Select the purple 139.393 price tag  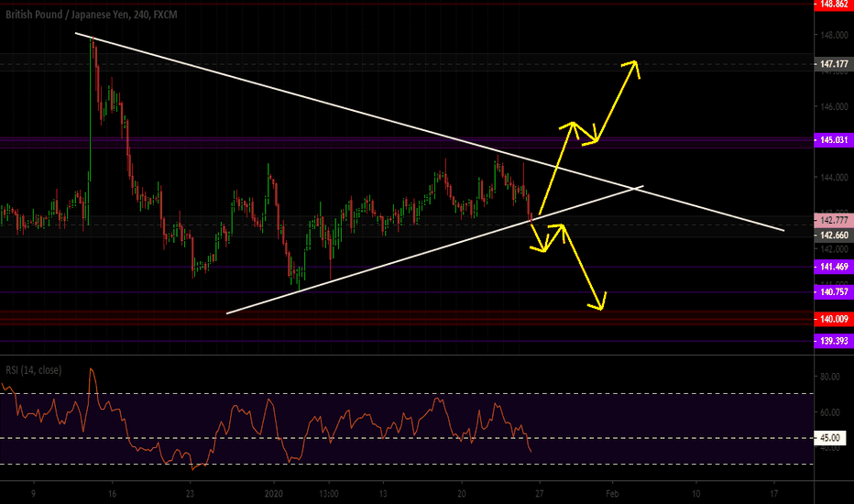(x=834, y=341)
